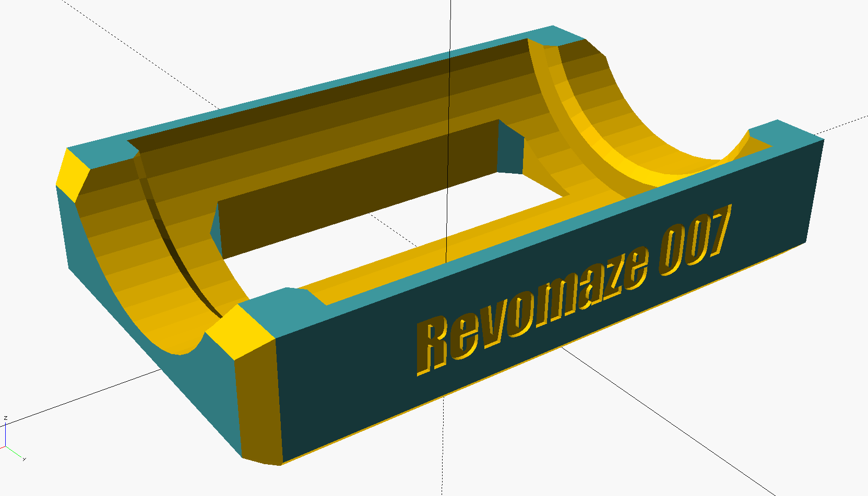The image size is (868, 496).
Task: Click the Z axis label on the orientation gizmo
Action: click(5, 418)
